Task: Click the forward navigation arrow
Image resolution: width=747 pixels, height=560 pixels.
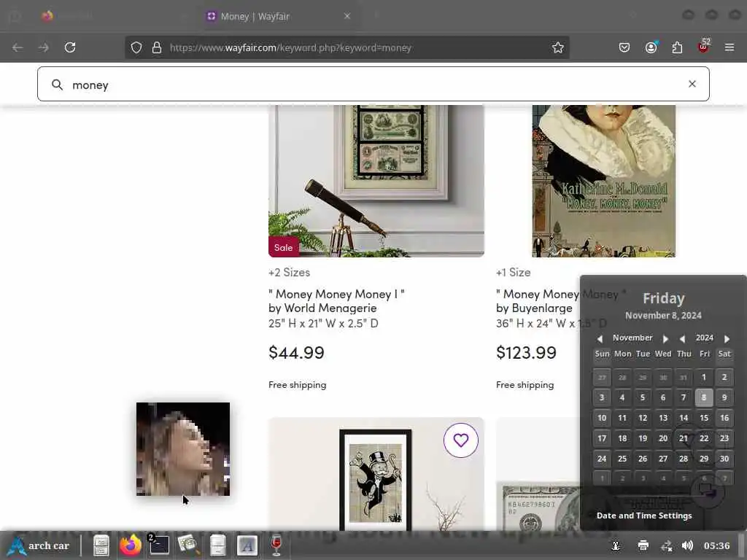Action: [x=43, y=47]
